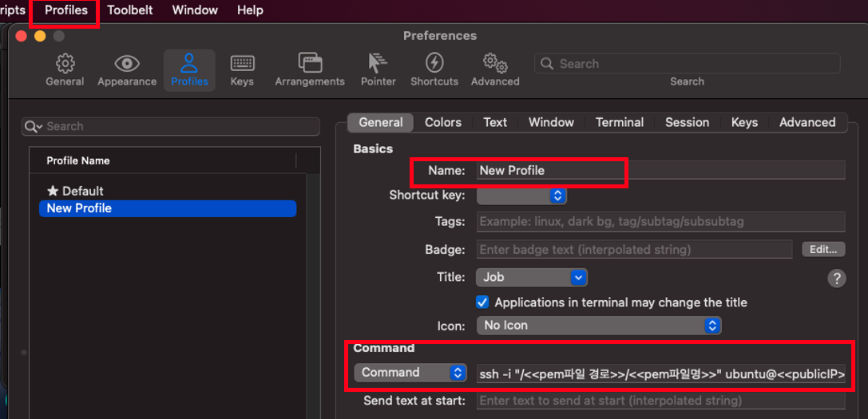
Task: Open the Shortcuts preferences pane
Action: click(x=434, y=70)
